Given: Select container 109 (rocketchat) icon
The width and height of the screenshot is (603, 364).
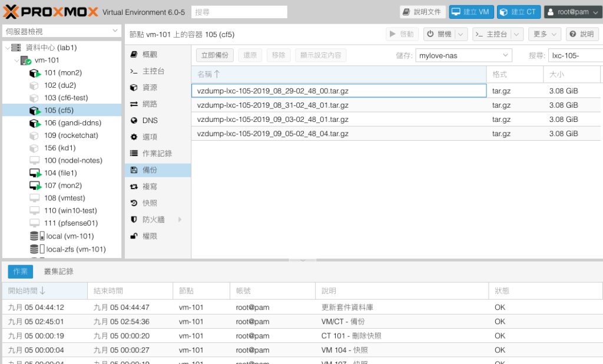Looking at the screenshot, I should pyautogui.click(x=34, y=135).
